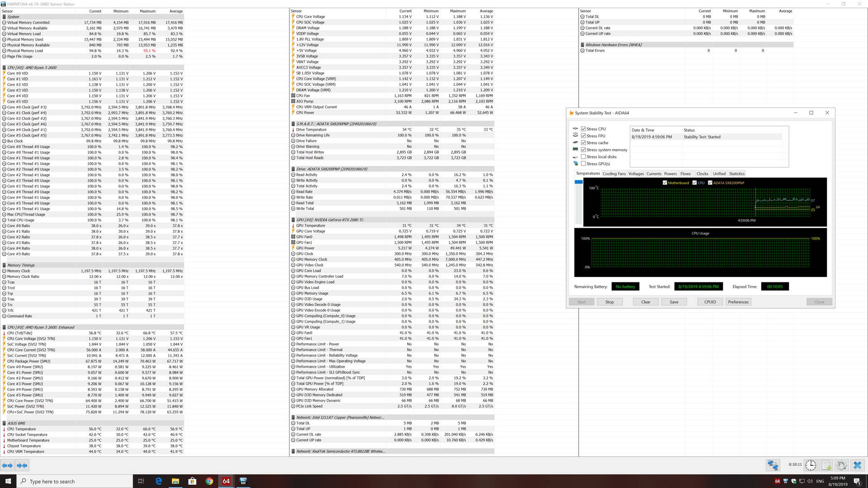Select the 'Windows Hardware Errors (WHEA)' header
This screenshot has width=868, height=488.
tap(686, 45)
